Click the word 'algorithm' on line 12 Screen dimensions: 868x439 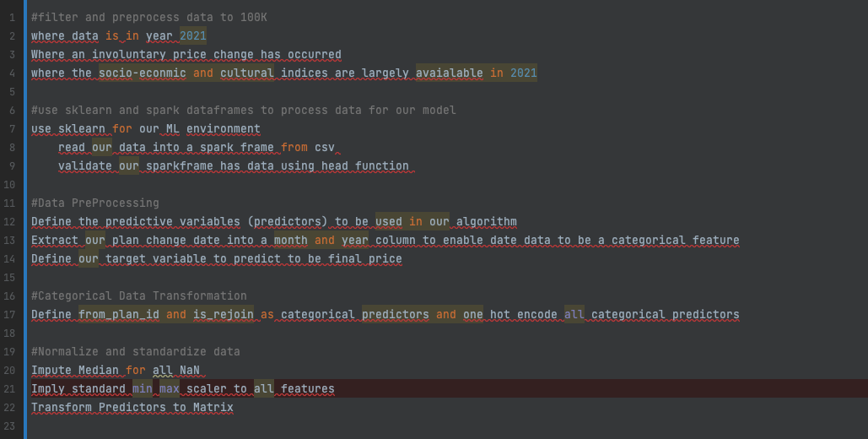point(487,222)
